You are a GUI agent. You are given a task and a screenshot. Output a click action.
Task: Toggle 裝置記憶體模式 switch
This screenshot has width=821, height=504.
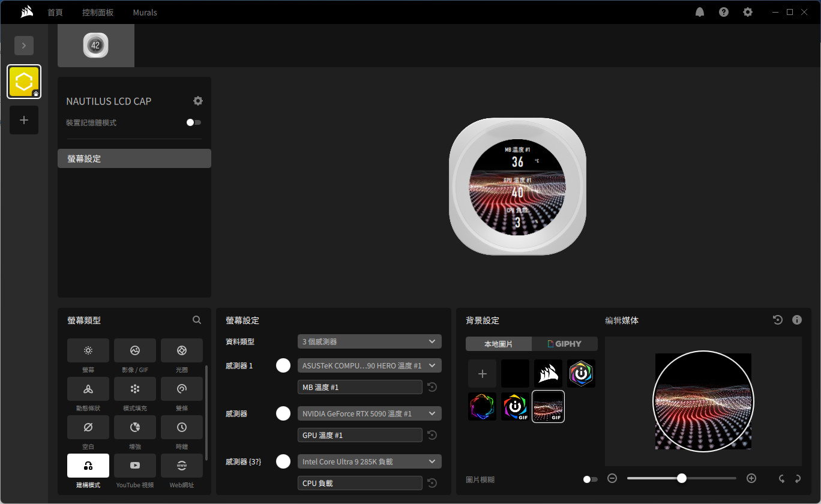193,122
